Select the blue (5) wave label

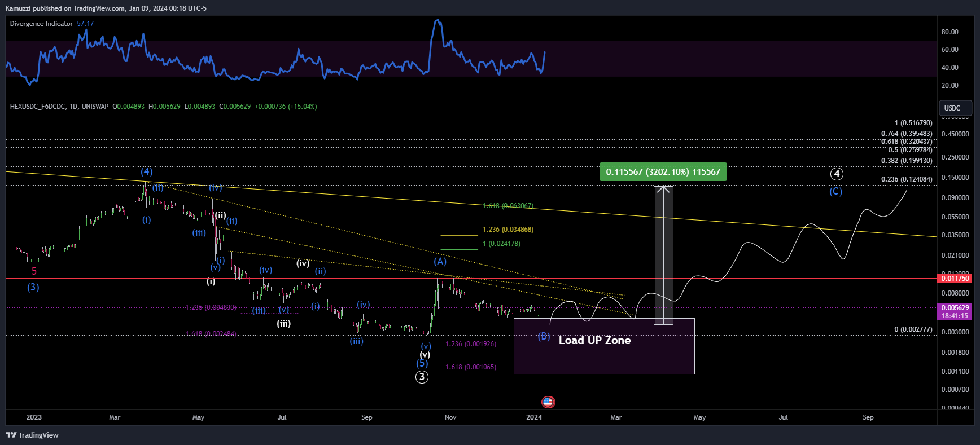422,363
